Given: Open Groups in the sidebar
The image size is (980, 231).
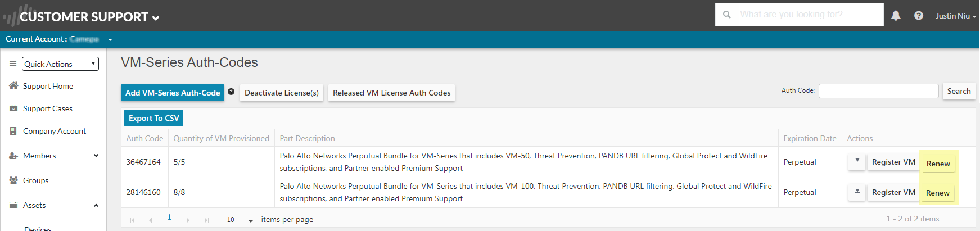Looking at the screenshot, I should pyautogui.click(x=35, y=180).
